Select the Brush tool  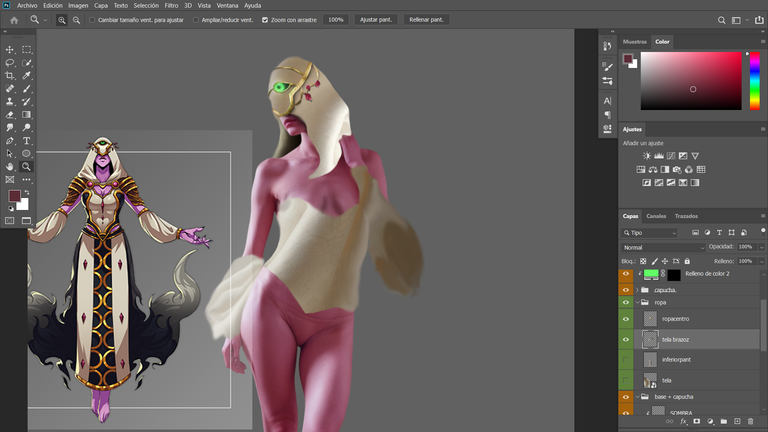click(26, 89)
